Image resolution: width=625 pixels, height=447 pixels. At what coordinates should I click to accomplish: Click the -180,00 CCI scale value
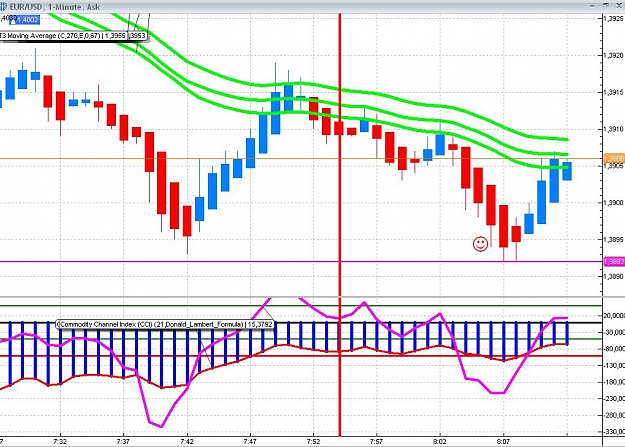pyautogui.click(x=614, y=382)
